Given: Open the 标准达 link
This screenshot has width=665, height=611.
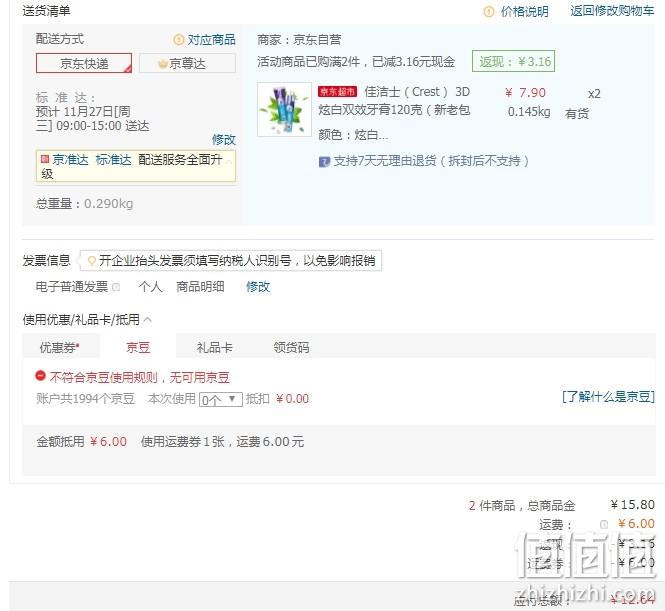Looking at the screenshot, I should pos(114,160).
